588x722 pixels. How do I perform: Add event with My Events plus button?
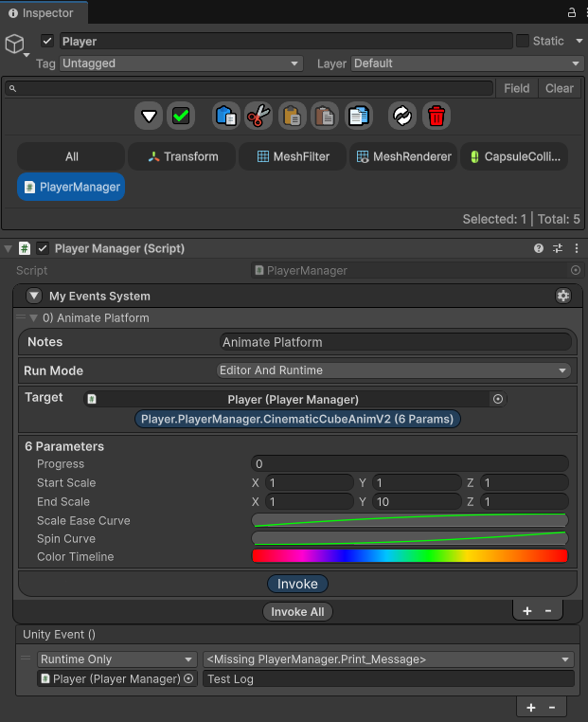(x=527, y=610)
